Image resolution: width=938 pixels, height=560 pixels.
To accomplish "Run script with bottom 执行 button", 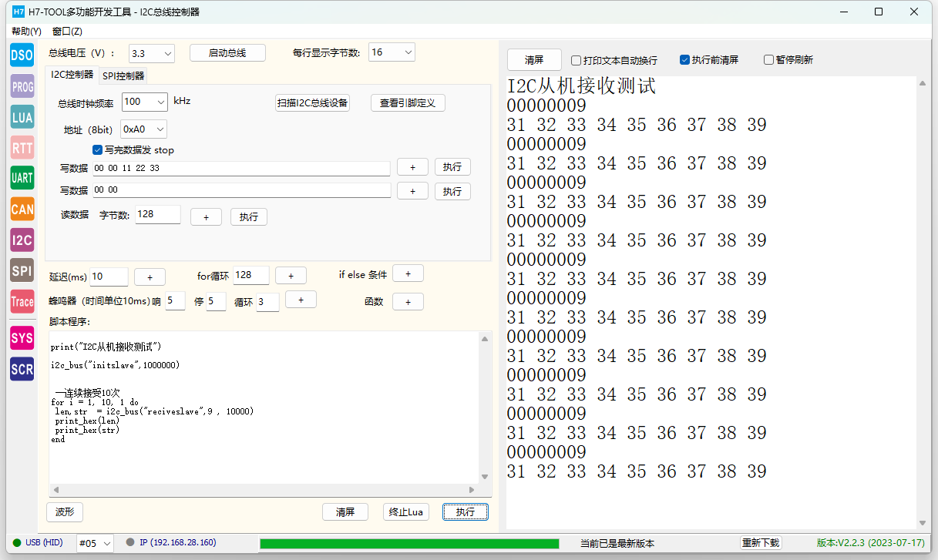I will point(466,511).
